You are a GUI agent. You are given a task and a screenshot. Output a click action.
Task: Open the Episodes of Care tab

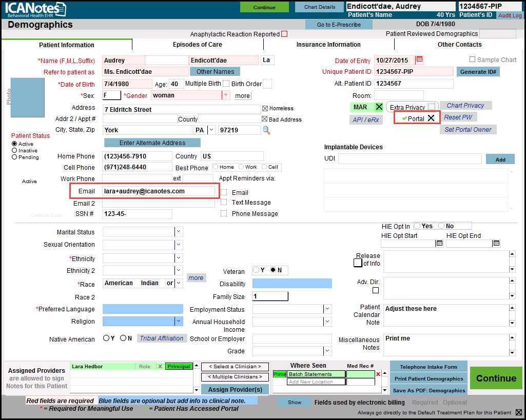tap(197, 45)
